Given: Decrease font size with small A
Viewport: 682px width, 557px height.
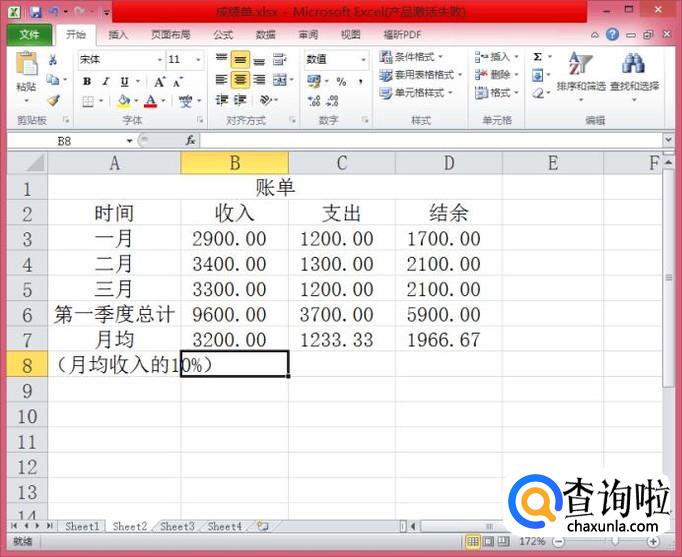Looking at the screenshot, I should click(x=177, y=81).
